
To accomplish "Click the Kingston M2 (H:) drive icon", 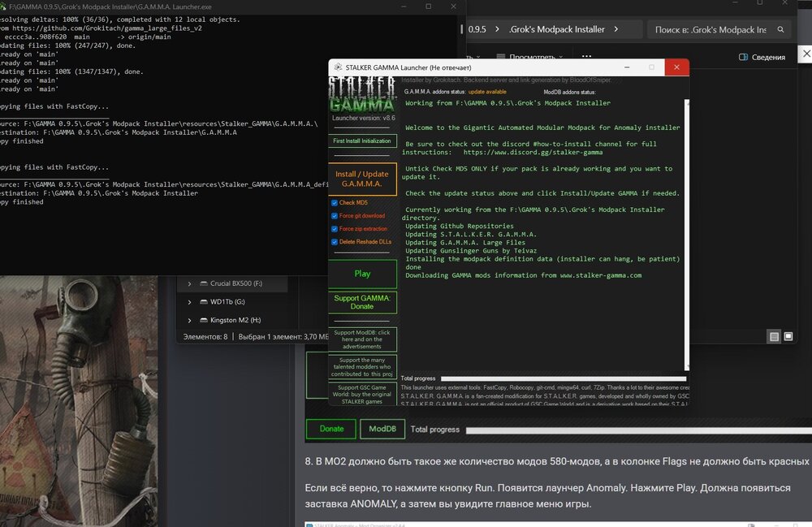I will pyautogui.click(x=204, y=321).
